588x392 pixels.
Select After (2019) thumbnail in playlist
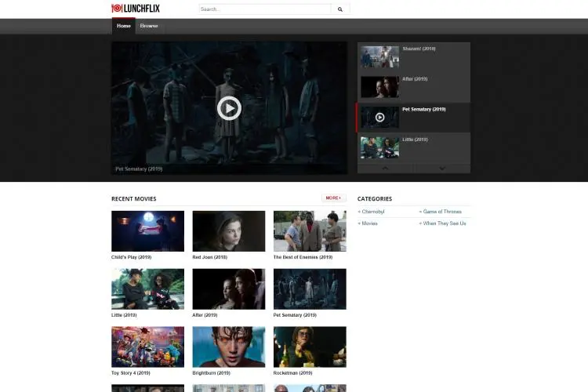pyautogui.click(x=379, y=87)
